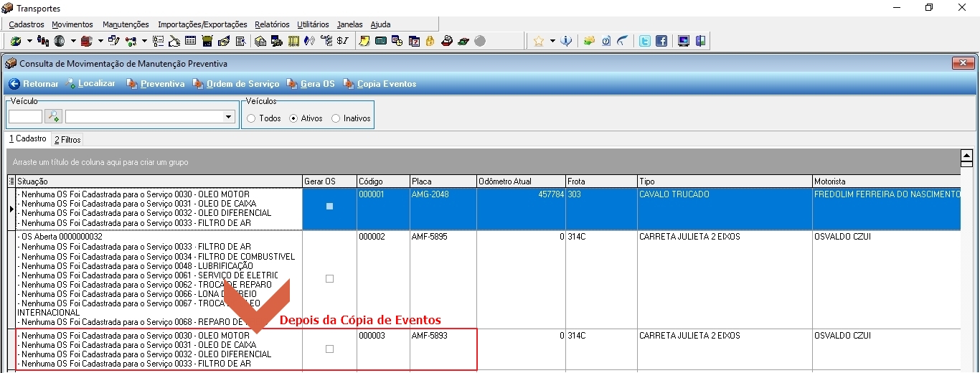Switch to the 1 Cadastro tab
The width and height of the screenshot is (980, 373).
coord(28,138)
